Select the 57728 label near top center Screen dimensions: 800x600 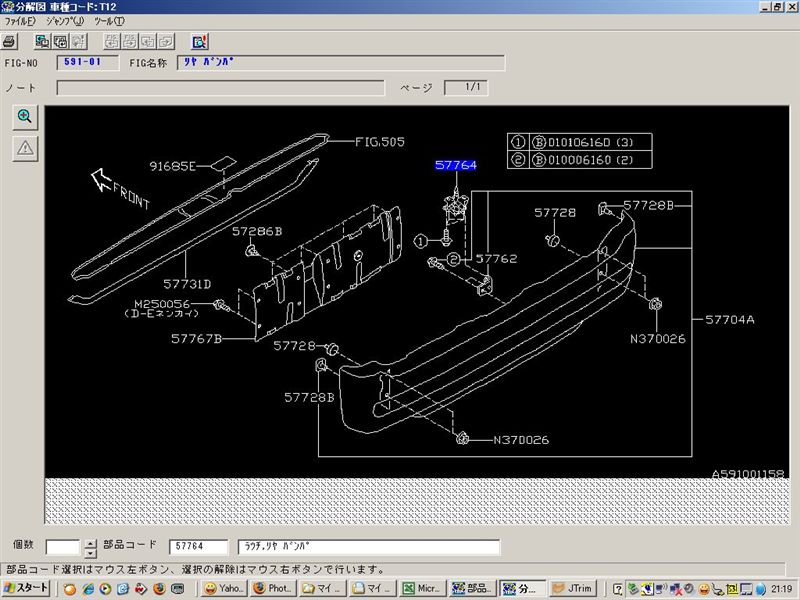pyautogui.click(x=555, y=213)
